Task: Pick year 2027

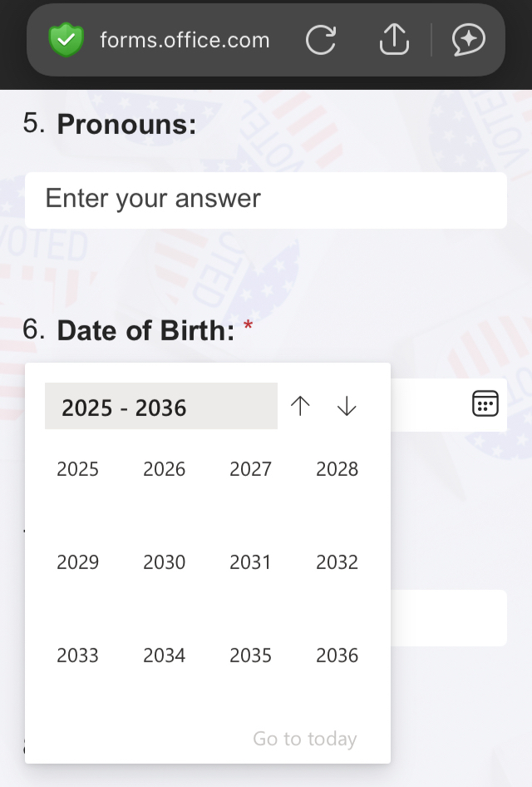Action: [250, 469]
